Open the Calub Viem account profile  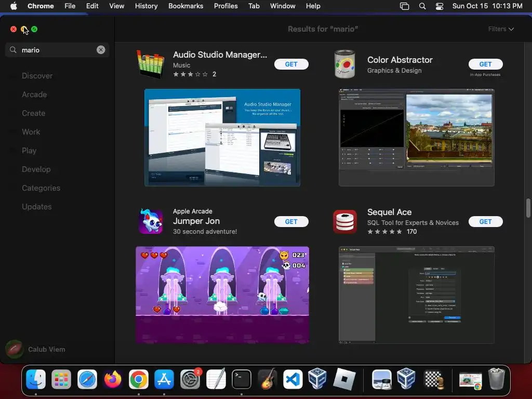(36, 349)
